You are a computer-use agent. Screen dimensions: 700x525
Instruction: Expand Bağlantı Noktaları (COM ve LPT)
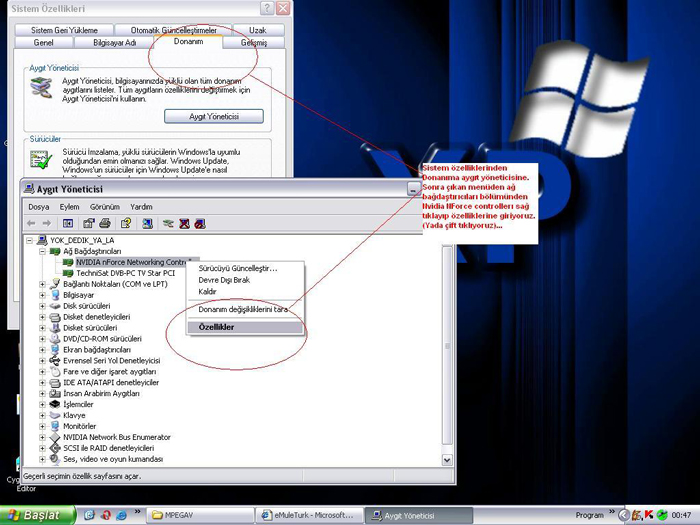[x=42, y=284]
